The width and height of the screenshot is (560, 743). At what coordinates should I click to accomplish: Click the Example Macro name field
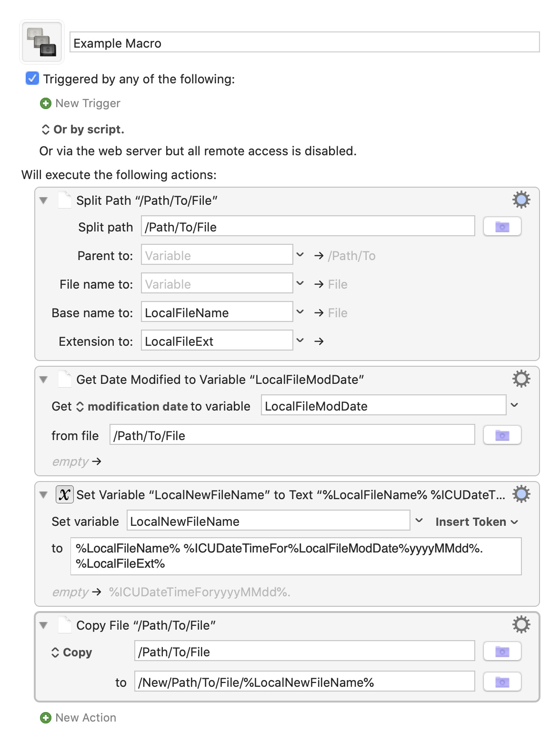[x=305, y=42]
